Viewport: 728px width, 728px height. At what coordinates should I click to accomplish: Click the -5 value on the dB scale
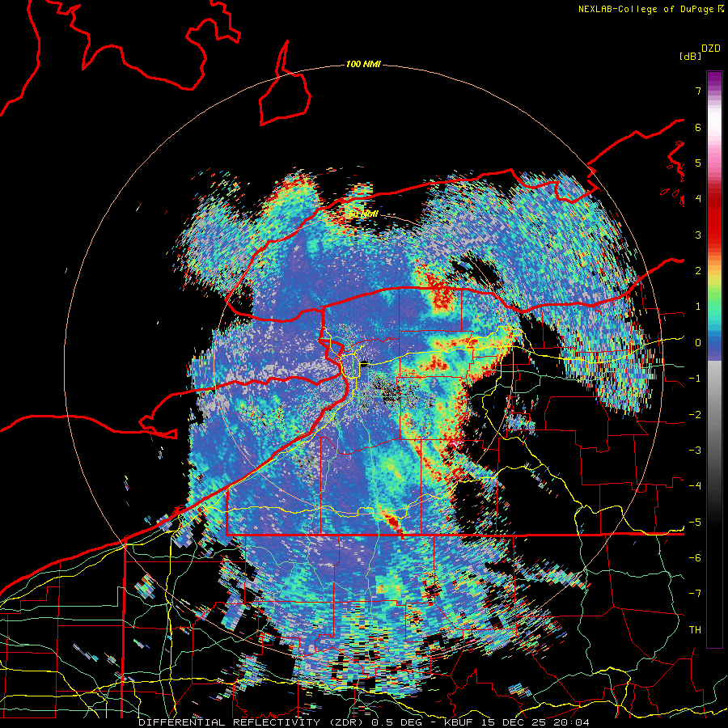[695, 523]
